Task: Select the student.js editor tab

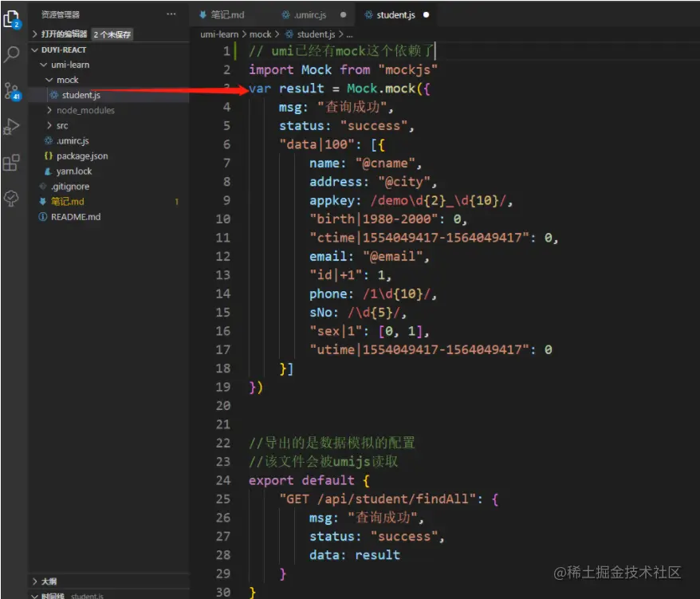Action: [395, 14]
